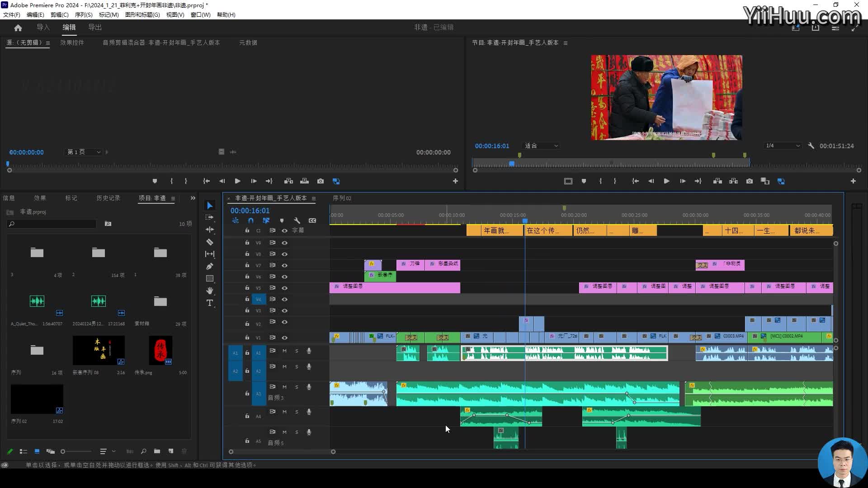Viewport: 868px width, 488px height.
Task: Toggle insert sequences as nests icon
Action: pos(236,221)
